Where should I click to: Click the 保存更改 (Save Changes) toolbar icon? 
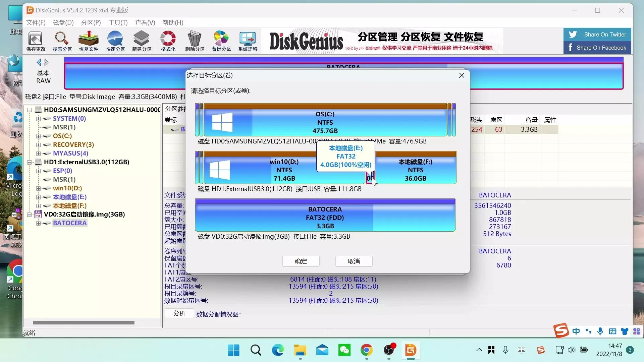(35, 40)
